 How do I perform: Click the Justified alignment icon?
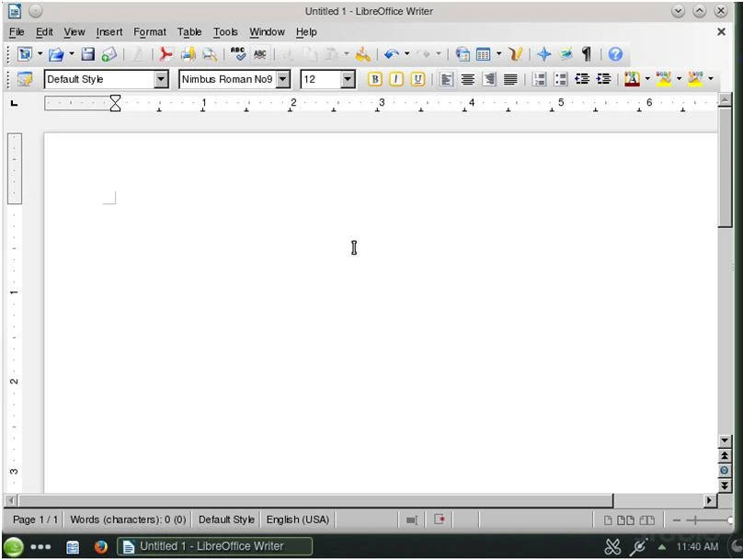(x=510, y=79)
